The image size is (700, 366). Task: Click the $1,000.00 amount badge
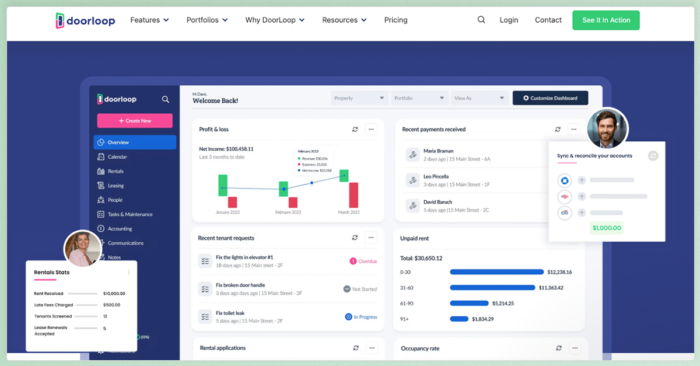tap(607, 228)
